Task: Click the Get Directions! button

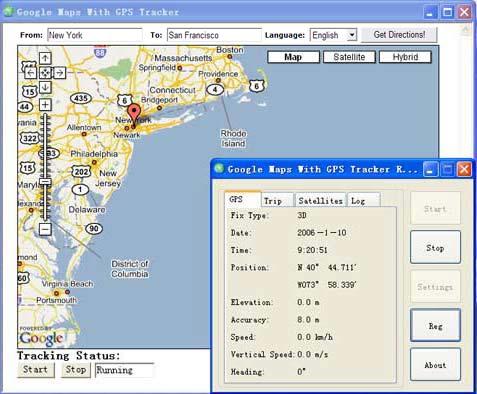Action: tap(399, 35)
